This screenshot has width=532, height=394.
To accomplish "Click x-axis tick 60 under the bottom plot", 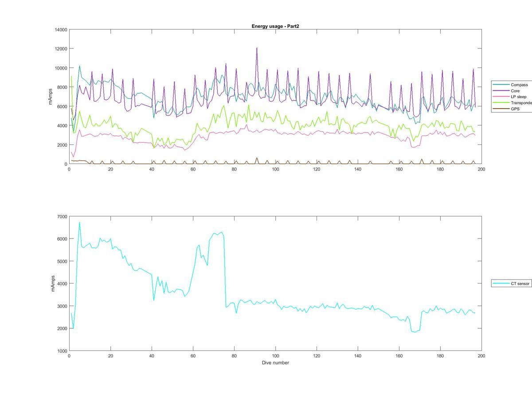I will (193, 355).
